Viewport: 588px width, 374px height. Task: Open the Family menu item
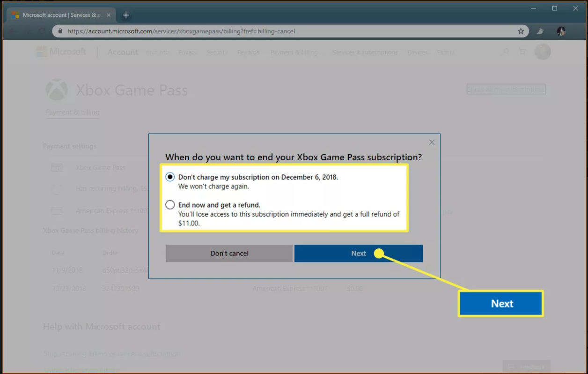click(445, 52)
